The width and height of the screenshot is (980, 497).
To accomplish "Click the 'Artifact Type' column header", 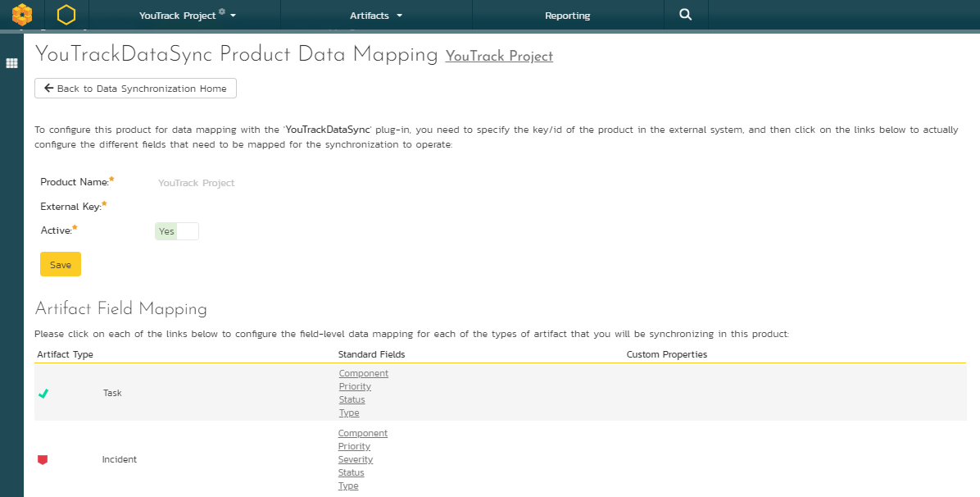I will pyautogui.click(x=65, y=354).
